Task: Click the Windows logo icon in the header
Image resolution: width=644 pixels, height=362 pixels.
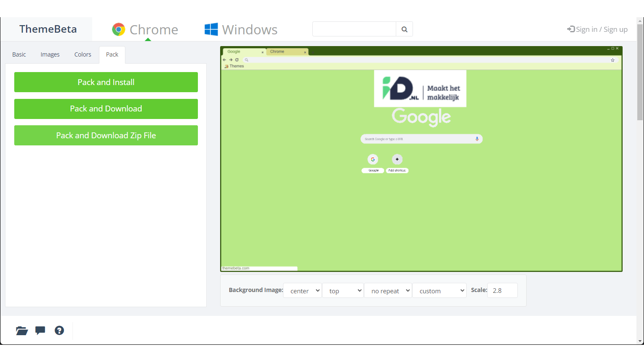Action: 211,29
